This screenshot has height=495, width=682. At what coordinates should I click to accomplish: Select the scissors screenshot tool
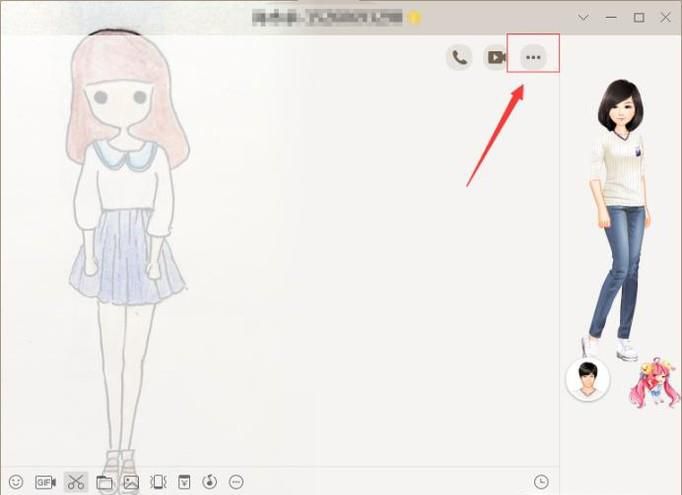coord(75,481)
